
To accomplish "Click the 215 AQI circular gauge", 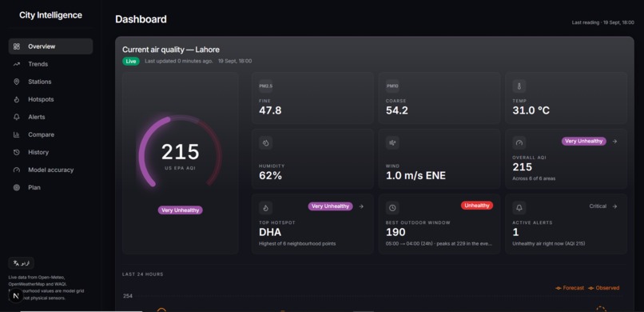I will (x=181, y=152).
